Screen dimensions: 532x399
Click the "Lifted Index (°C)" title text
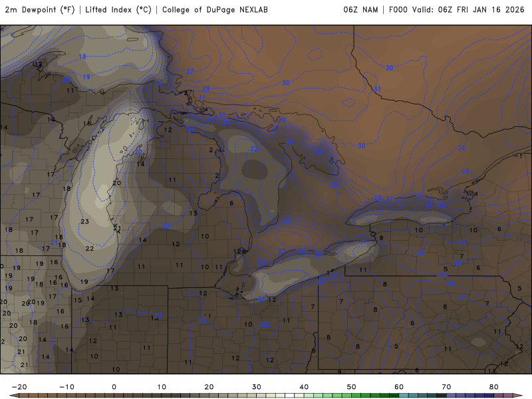click(118, 10)
